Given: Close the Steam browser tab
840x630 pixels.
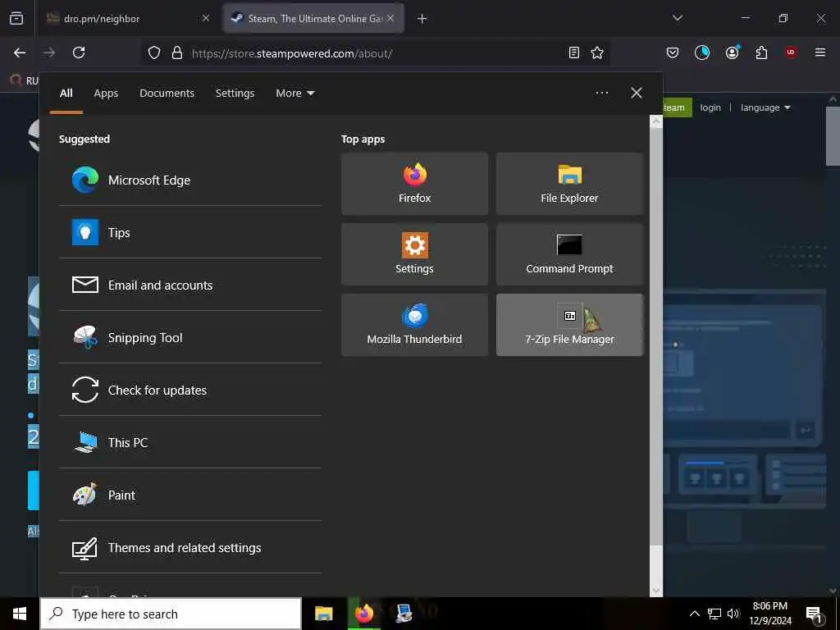Looking at the screenshot, I should (390, 19).
